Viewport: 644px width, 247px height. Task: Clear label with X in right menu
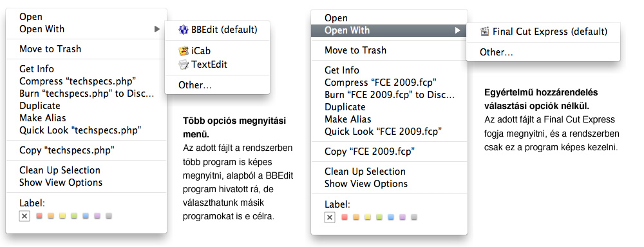point(329,217)
